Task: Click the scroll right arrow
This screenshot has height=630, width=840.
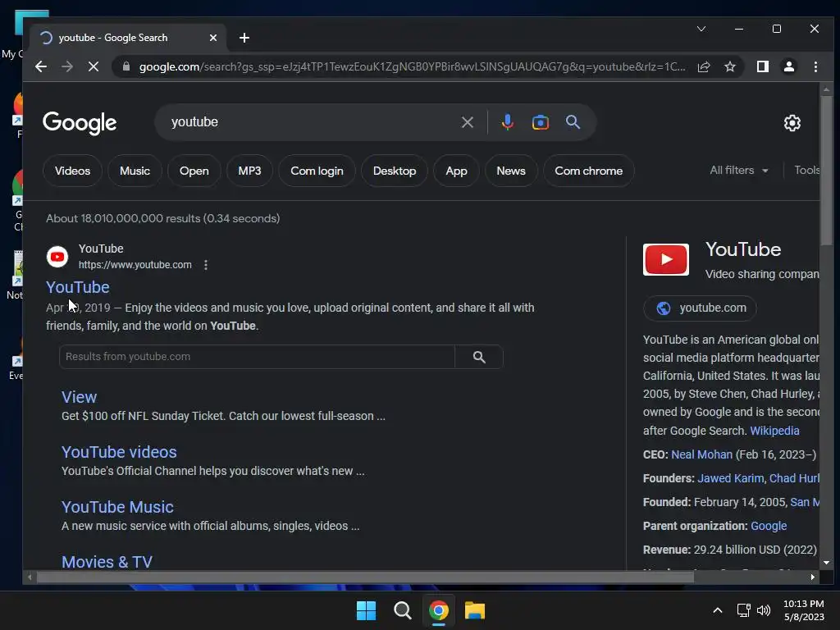Action: (x=813, y=577)
